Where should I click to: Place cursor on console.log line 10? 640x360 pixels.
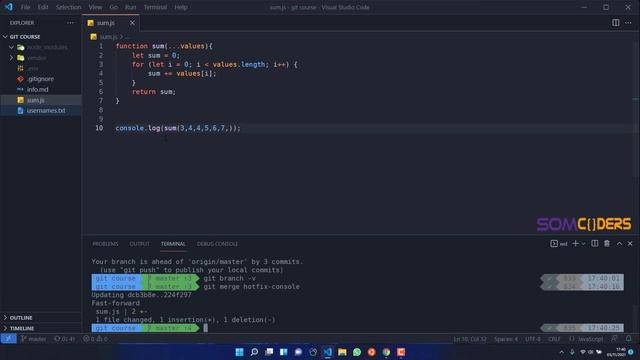[x=178, y=128]
